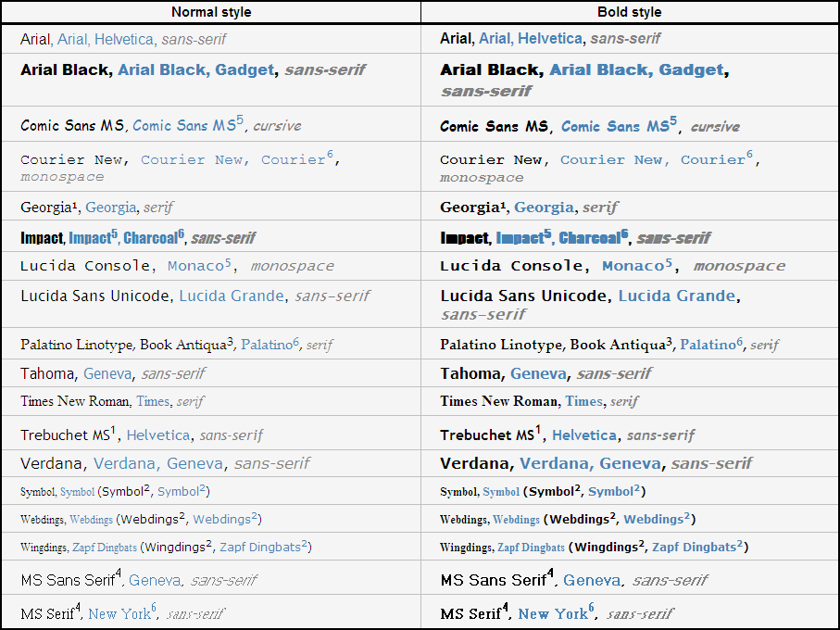The height and width of the screenshot is (630, 840).
Task: Click first Zapf Dingbats link in Bold column
Action: [531, 548]
